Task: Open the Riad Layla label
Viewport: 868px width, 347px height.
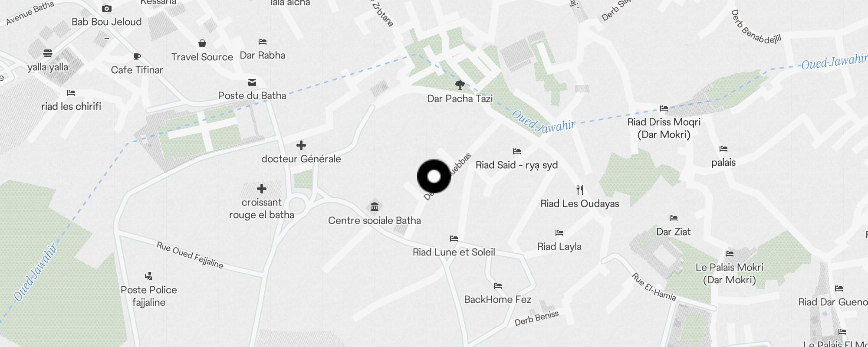Action: 559,246
